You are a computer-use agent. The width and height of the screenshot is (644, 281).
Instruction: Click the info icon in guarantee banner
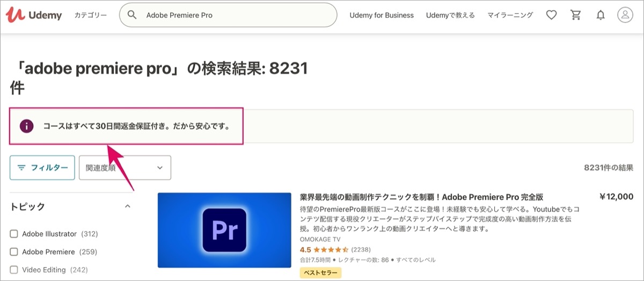coord(26,126)
